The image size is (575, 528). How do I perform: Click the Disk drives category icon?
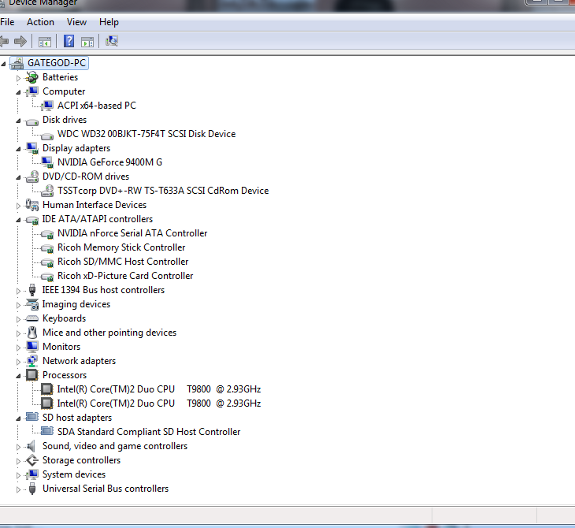[32, 121]
